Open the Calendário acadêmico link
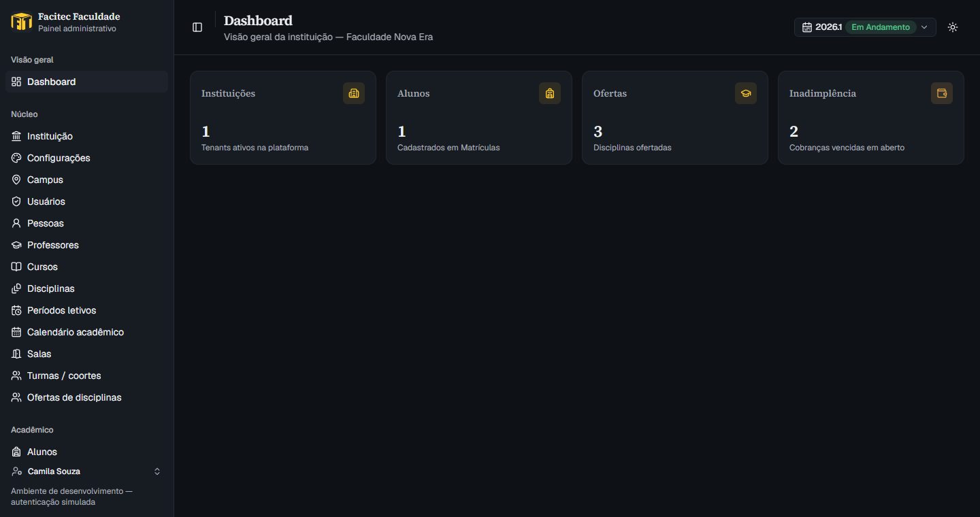980x517 pixels. (x=86, y=332)
